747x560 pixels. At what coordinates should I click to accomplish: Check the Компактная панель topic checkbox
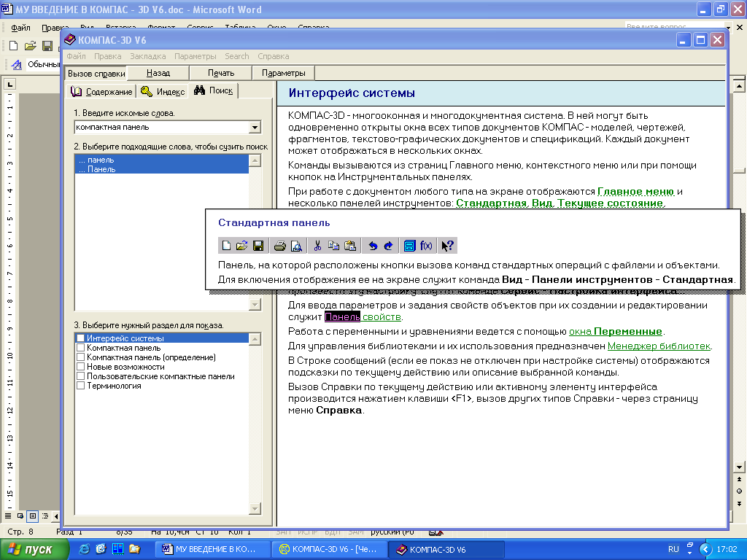pos(80,348)
